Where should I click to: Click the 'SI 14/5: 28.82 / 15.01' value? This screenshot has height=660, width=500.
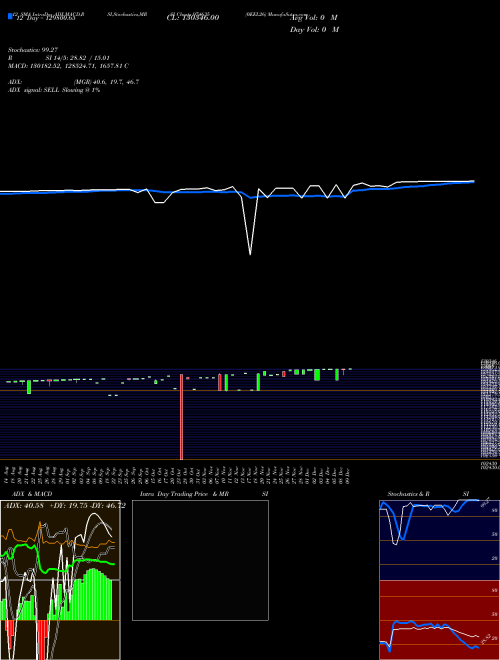(78, 58)
